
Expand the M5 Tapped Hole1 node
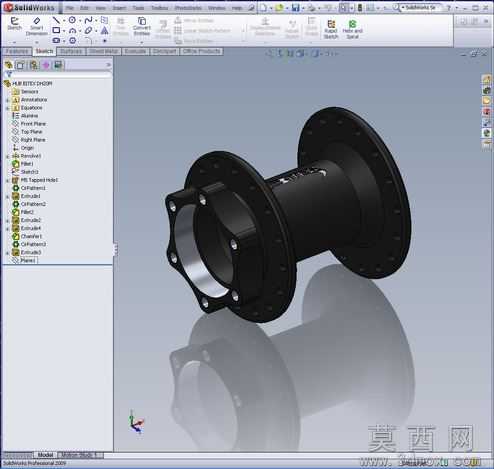(7, 180)
